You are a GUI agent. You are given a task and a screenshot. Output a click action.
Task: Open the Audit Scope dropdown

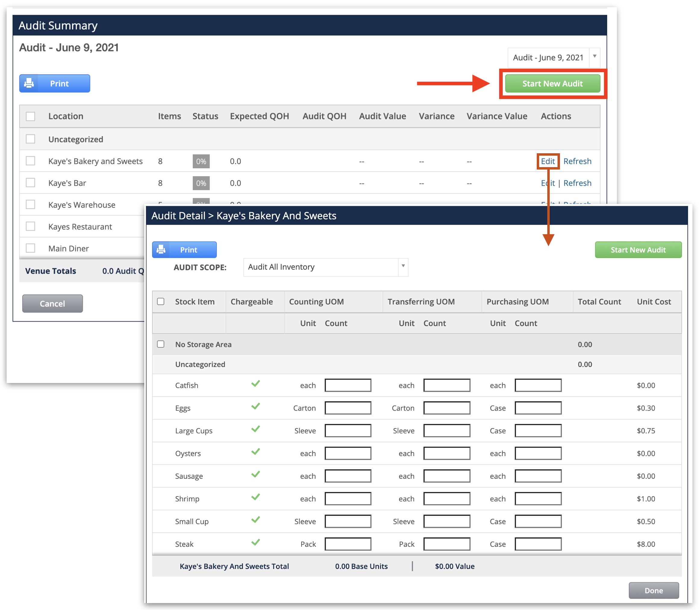(326, 267)
